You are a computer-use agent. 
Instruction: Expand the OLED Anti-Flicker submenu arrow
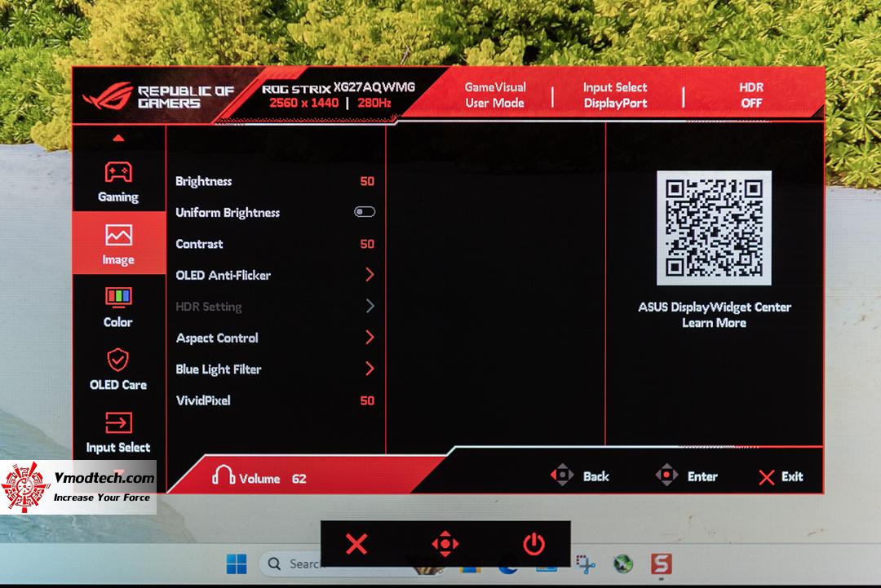370,275
